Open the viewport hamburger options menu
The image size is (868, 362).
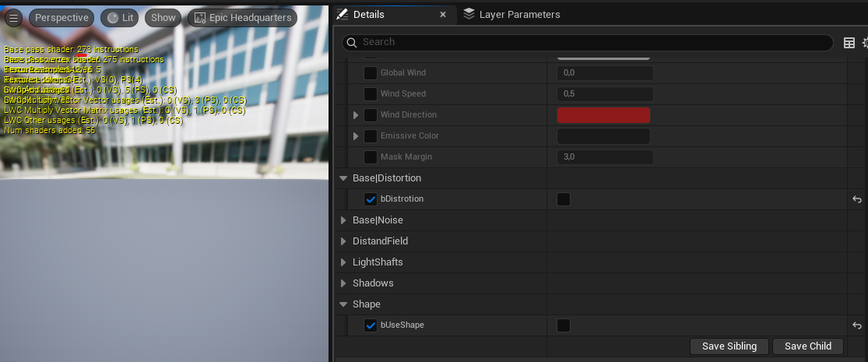(x=14, y=18)
